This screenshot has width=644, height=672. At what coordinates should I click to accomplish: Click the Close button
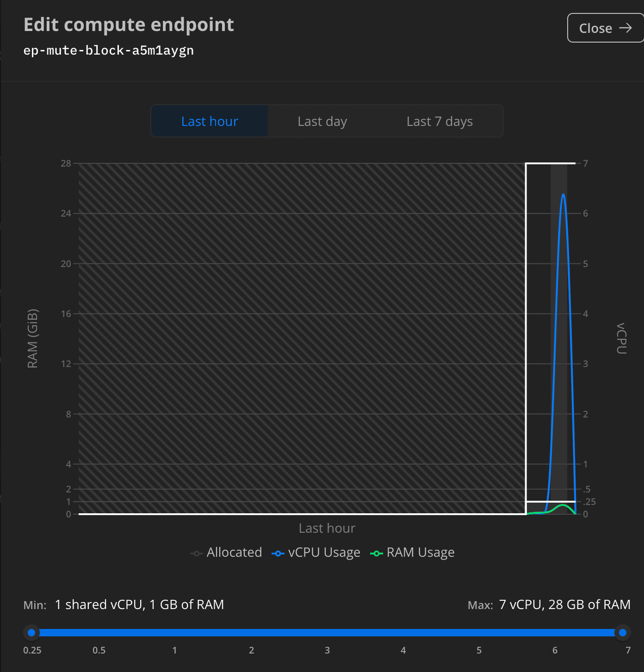click(x=605, y=28)
